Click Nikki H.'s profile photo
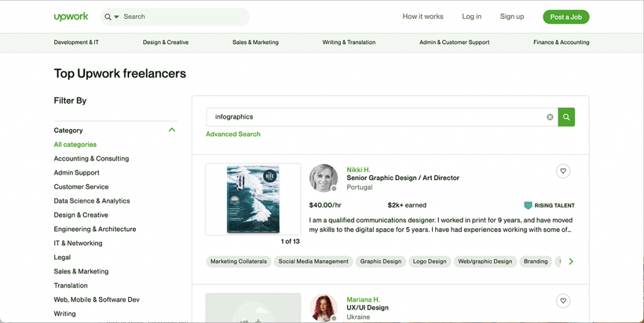Viewport: 644px width, 323px height. [323, 178]
